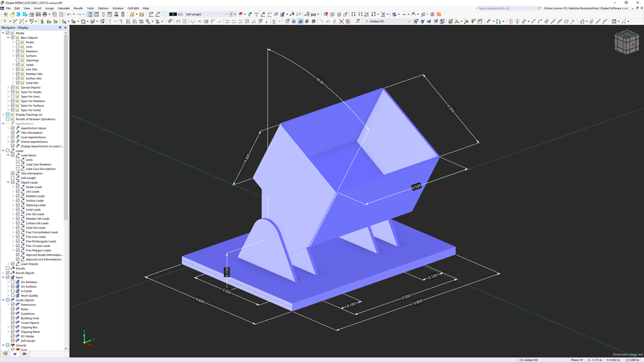Open the Printer icon on toolbar

45,13
